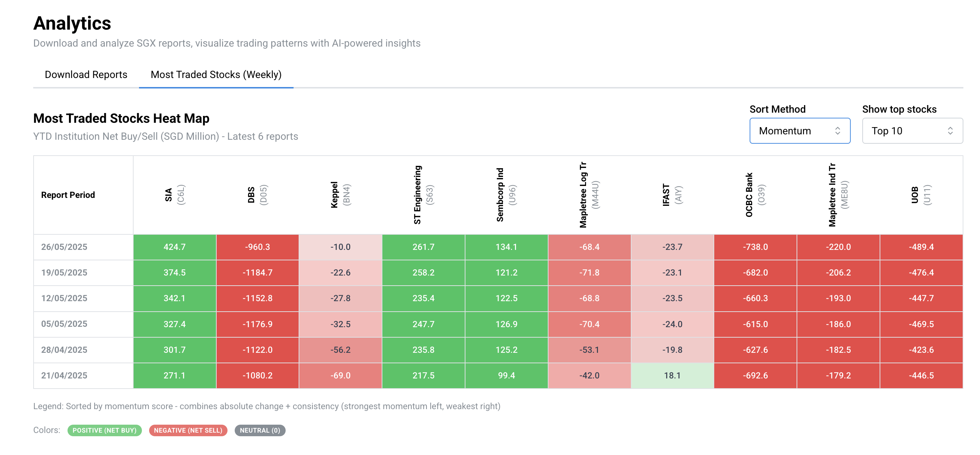The height and width of the screenshot is (455, 980).
Task: Click the OCBC Bank cell showing -738.0
Action: 755,247
